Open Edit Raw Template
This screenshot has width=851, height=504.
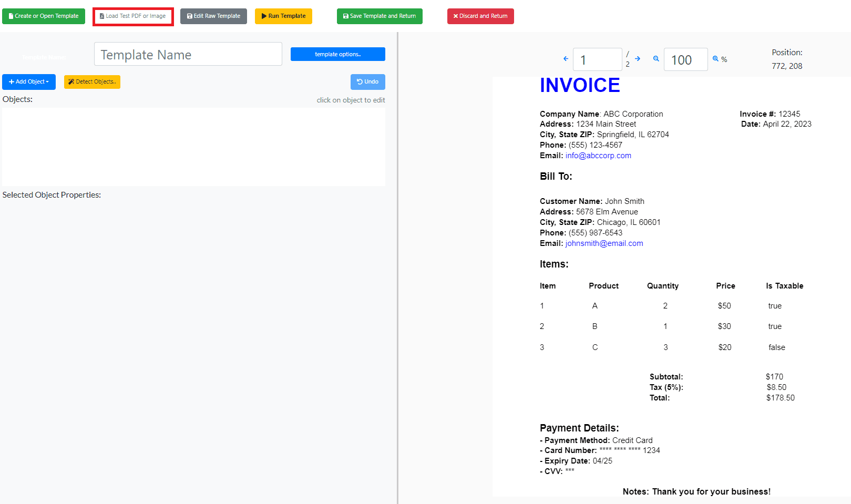click(x=213, y=16)
